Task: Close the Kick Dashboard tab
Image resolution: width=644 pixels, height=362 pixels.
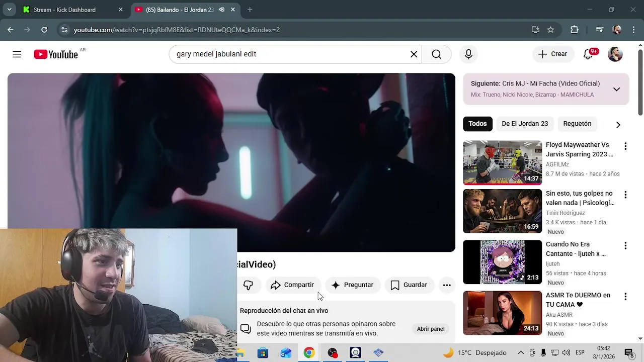Action: click(120, 10)
